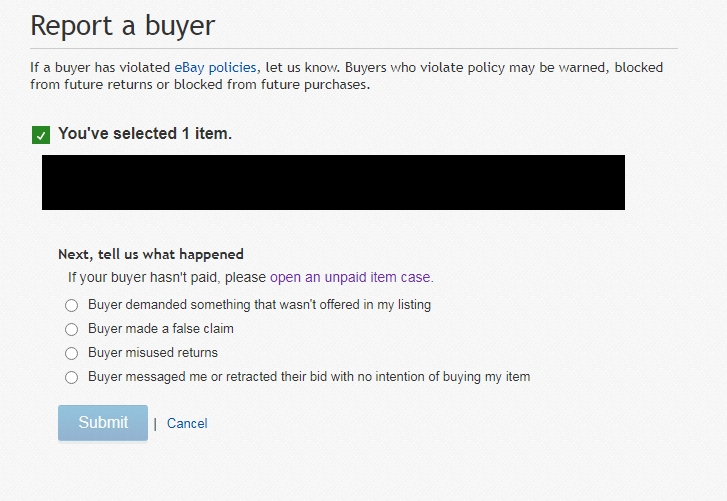Click label text about retracted bid with no intention
The width and height of the screenshot is (727, 501).
(x=309, y=376)
